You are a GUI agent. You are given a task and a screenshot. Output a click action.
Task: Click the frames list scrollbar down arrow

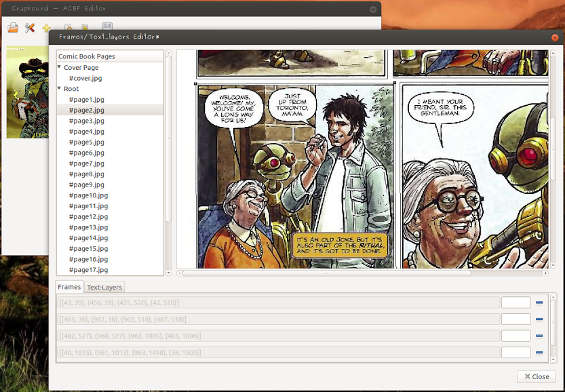[553, 359]
